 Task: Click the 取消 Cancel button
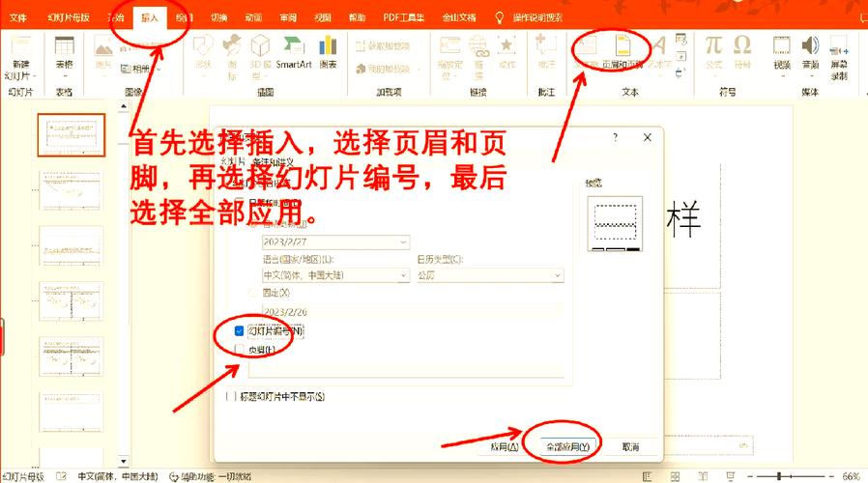click(630, 446)
